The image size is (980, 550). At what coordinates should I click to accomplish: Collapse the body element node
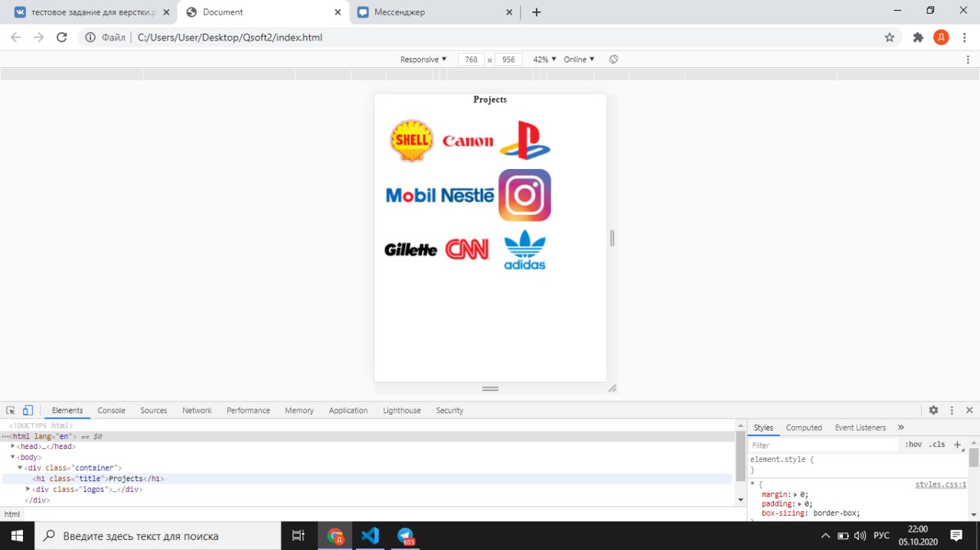[x=12, y=457]
